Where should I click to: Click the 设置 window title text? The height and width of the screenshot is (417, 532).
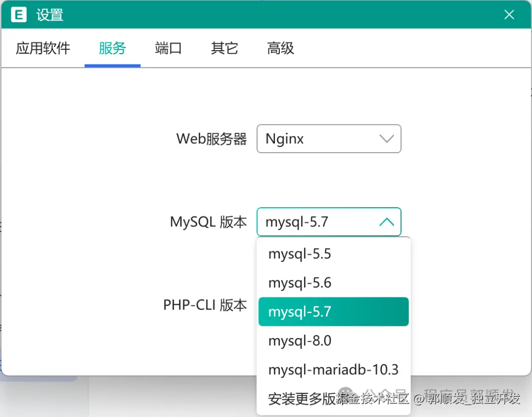click(50, 15)
